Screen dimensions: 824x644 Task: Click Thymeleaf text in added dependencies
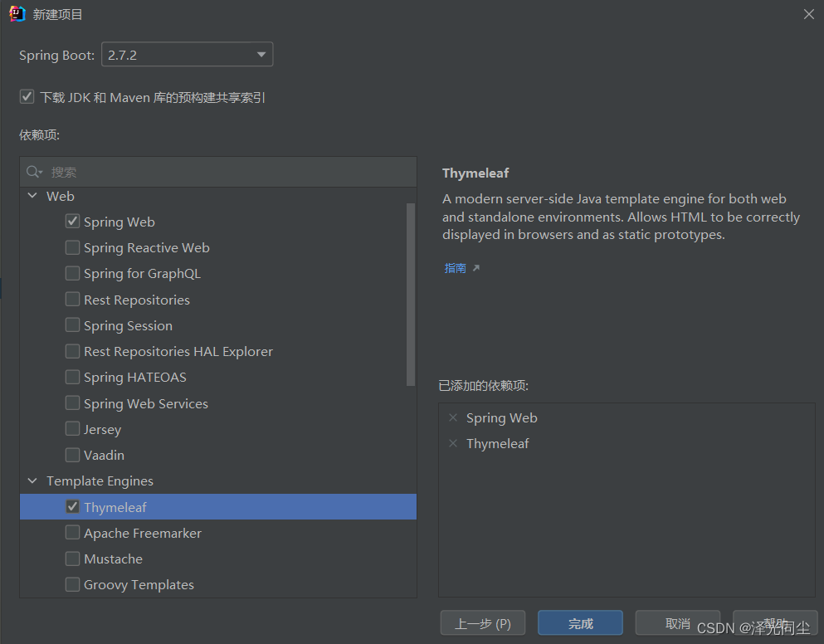pyautogui.click(x=498, y=444)
